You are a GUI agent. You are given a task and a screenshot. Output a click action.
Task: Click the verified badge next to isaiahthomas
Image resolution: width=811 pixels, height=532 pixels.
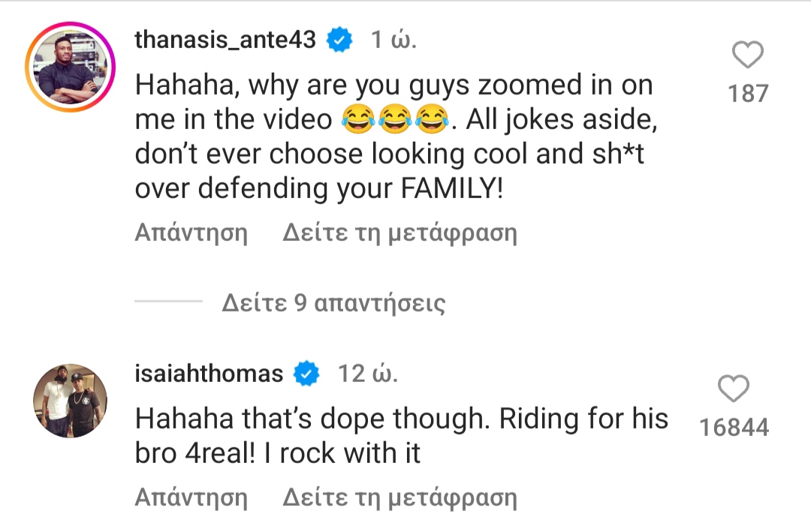click(x=307, y=374)
